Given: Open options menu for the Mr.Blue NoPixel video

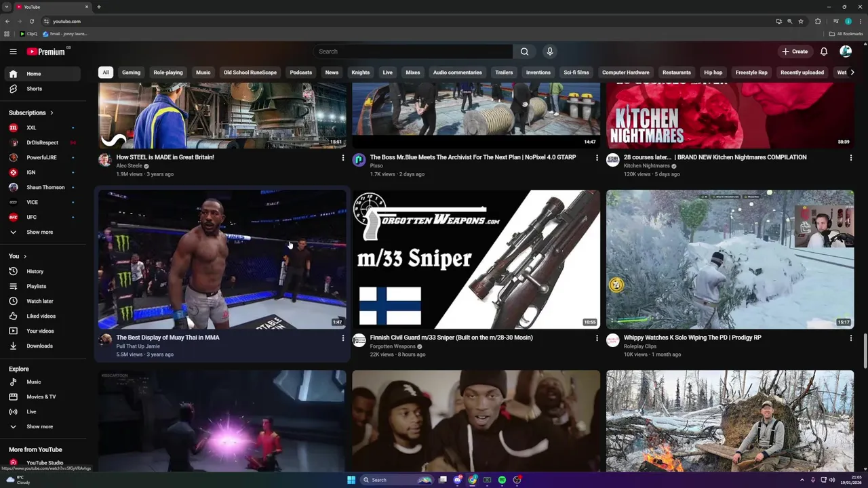Looking at the screenshot, I should click(597, 157).
